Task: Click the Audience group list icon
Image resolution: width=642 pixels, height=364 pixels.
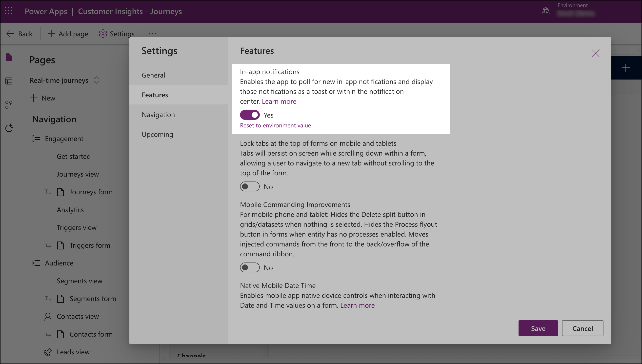Action: (x=36, y=263)
